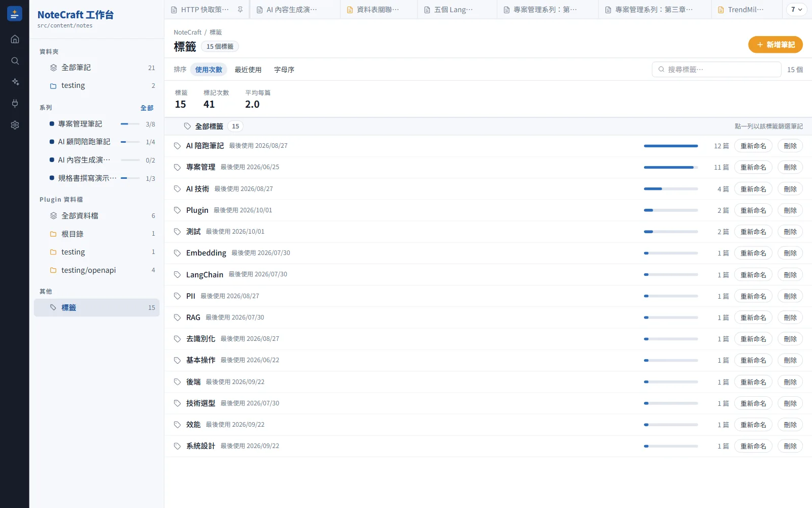Open the 根目錄 plugin folder
Image resolution: width=812 pixels, height=508 pixels.
[x=96, y=234]
